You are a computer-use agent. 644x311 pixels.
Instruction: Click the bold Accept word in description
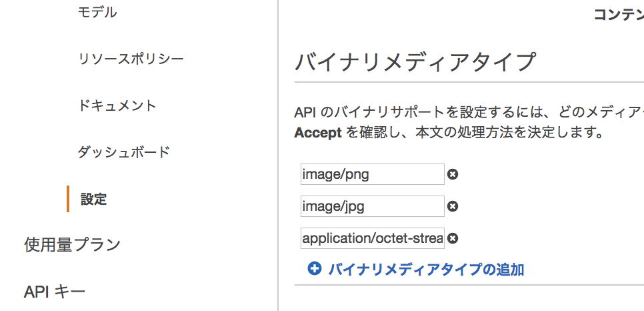click(x=318, y=133)
